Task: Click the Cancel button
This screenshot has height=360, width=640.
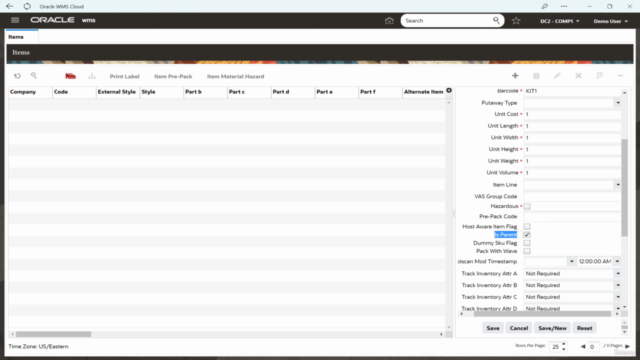Action: click(x=519, y=328)
